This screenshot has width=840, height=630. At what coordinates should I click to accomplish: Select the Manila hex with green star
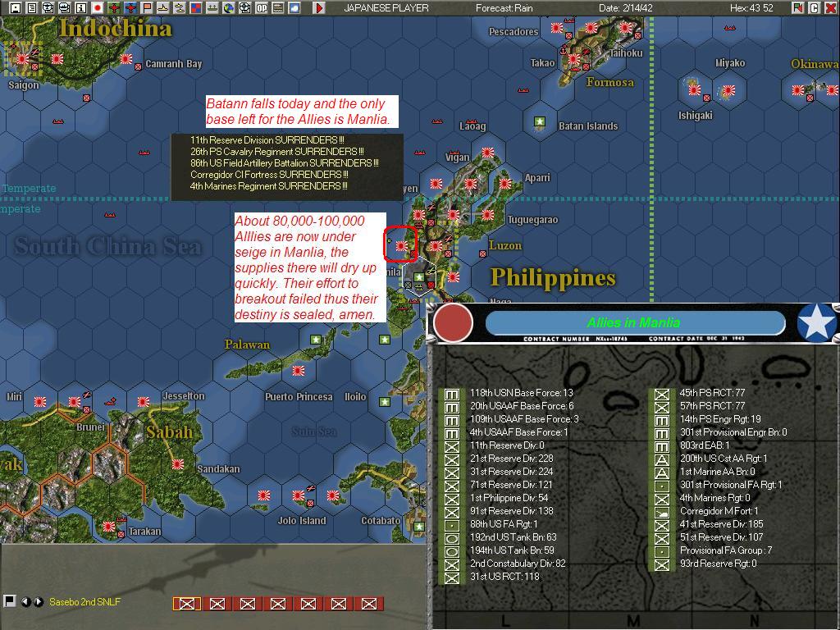[x=419, y=277]
